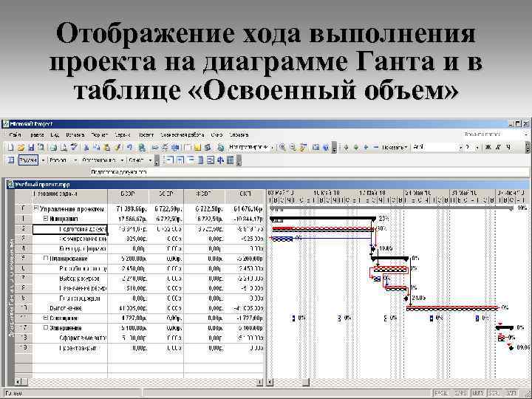The width and height of the screenshot is (532, 399).
Task: Click the Gantt chart horizontal scrollbar thumb
Action: (x=306, y=382)
